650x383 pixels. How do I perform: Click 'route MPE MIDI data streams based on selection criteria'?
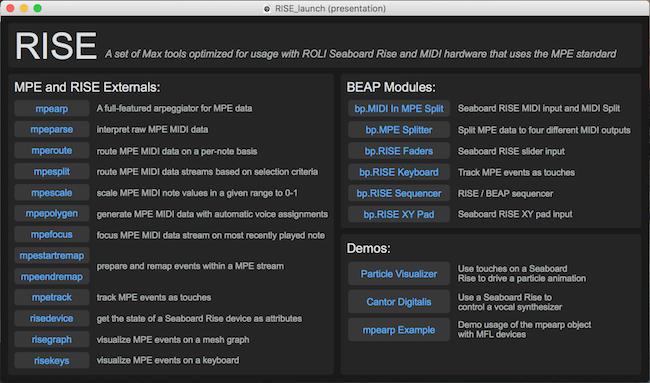pyautogui.click(x=207, y=172)
